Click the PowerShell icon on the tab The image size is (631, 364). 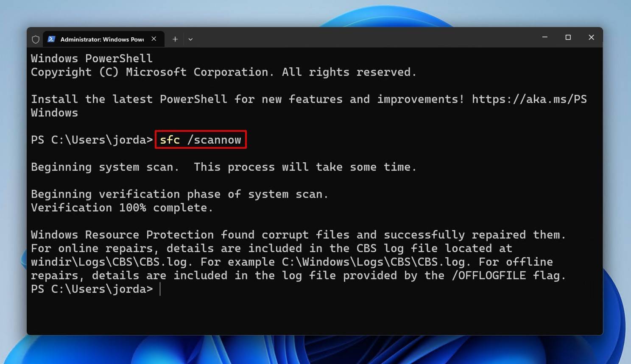tap(51, 39)
